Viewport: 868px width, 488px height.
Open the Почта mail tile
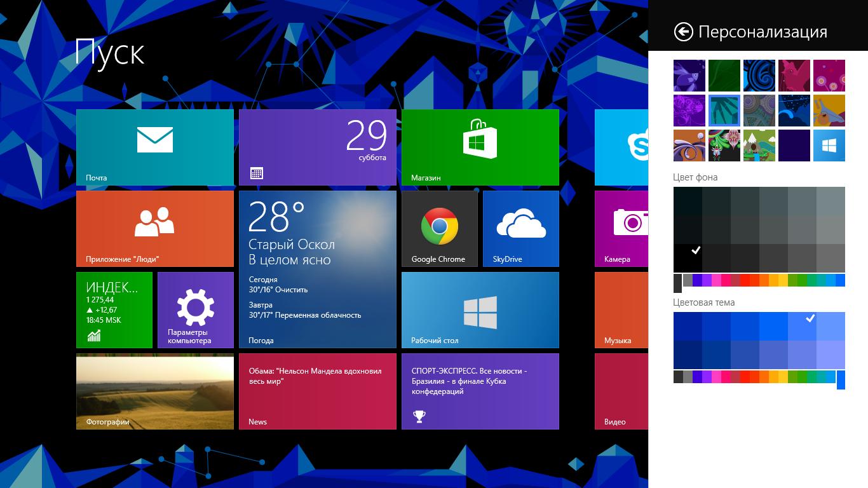pos(155,147)
